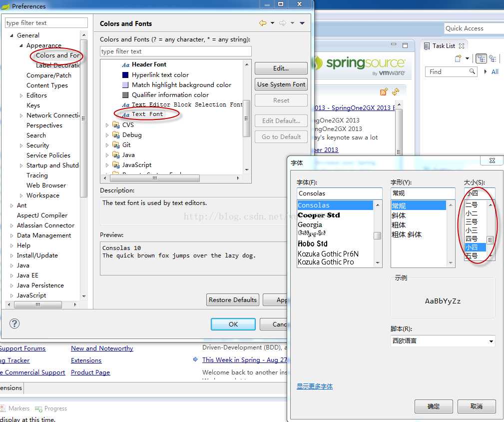Click the Restore Defaults button
The height and width of the screenshot is (422, 504).
[x=233, y=300]
